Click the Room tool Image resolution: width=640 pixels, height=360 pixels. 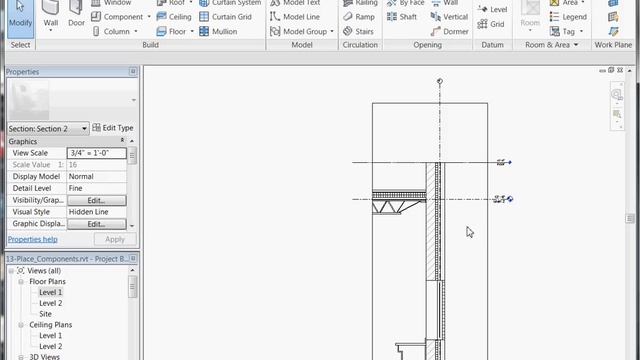coord(530,16)
